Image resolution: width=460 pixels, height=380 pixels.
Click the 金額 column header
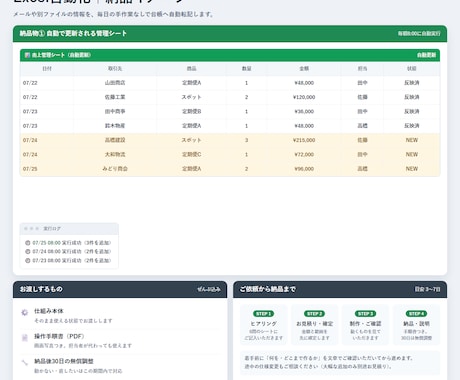pyautogui.click(x=304, y=69)
